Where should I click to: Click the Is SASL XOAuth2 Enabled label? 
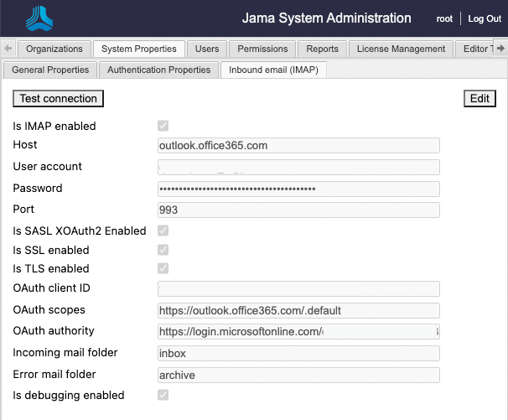(x=80, y=231)
